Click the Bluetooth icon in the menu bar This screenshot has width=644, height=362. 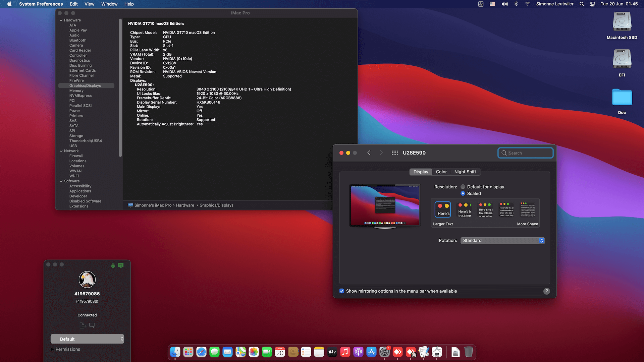pyautogui.click(x=516, y=4)
